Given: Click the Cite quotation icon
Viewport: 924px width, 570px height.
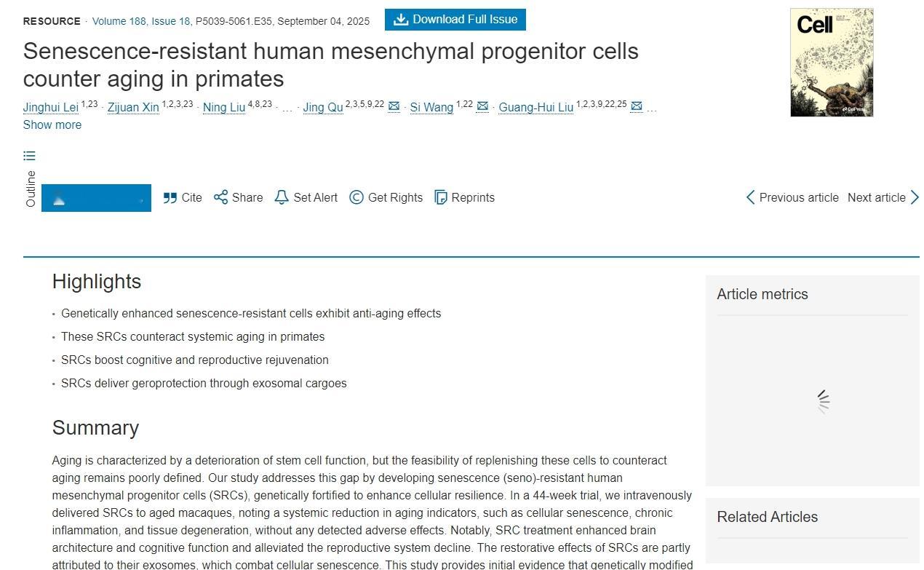Looking at the screenshot, I should 170,198.
